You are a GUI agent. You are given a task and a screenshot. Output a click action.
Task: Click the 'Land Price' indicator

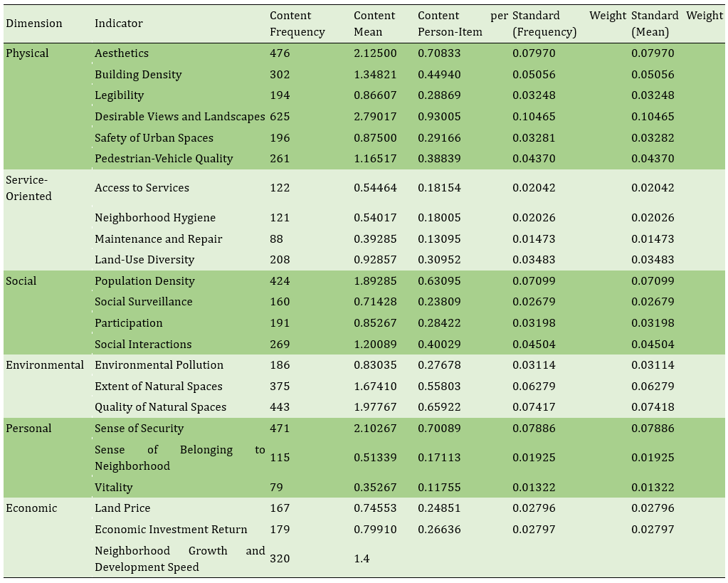point(122,508)
